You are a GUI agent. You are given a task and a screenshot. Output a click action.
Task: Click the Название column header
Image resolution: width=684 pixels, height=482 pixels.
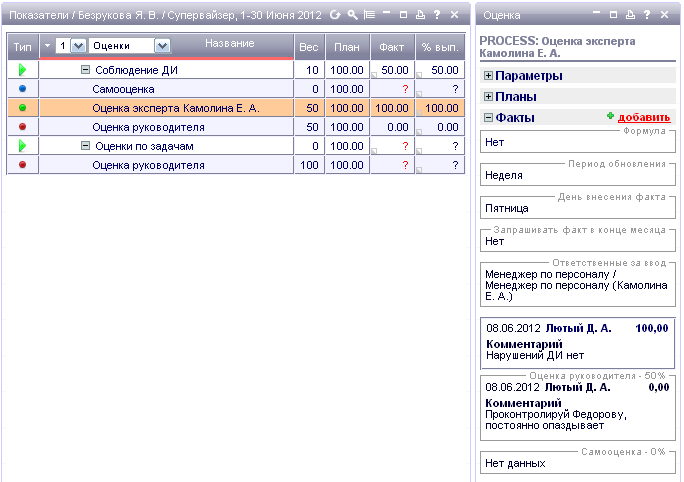[230, 43]
